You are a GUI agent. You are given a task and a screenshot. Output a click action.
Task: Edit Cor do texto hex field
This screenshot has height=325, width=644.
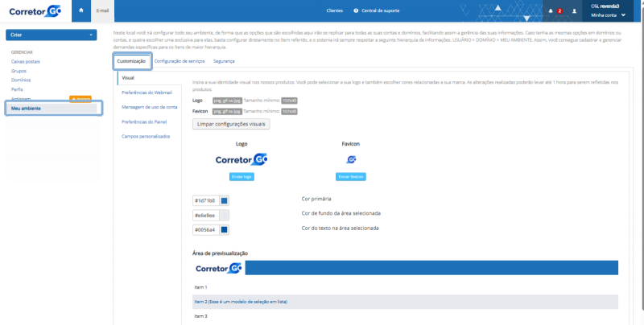(x=206, y=230)
